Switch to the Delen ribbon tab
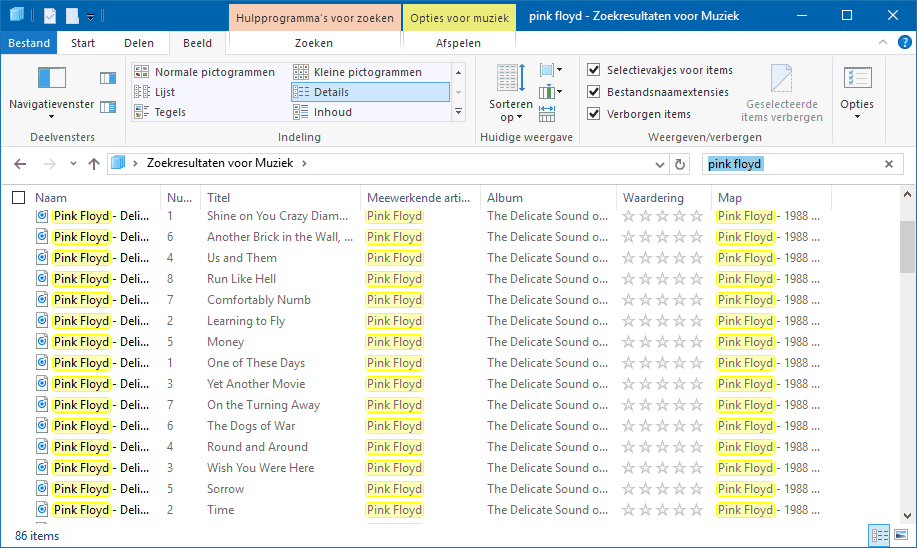This screenshot has width=917, height=548. (x=139, y=43)
